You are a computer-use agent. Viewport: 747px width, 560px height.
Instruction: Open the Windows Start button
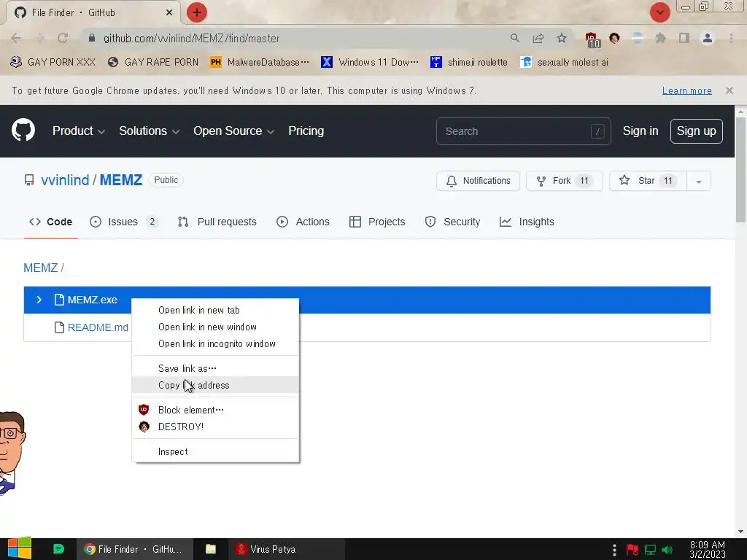(20, 548)
